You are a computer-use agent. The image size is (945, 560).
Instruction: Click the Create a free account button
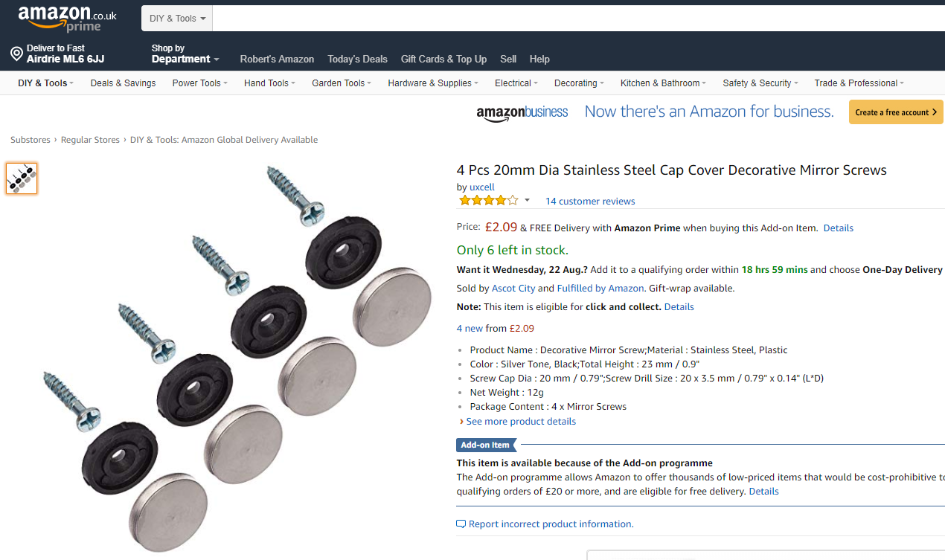pos(896,112)
